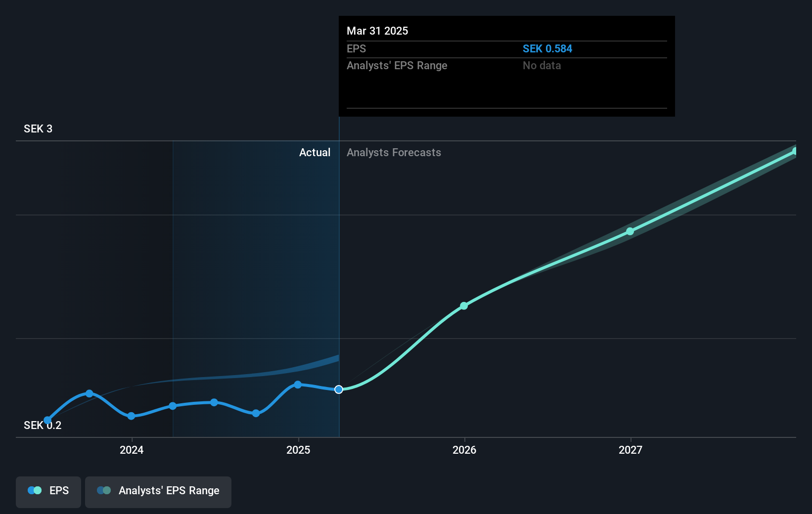812x514 pixels.
Task: Click the SEK 3 axis label
Action: [x=38, y=128]
